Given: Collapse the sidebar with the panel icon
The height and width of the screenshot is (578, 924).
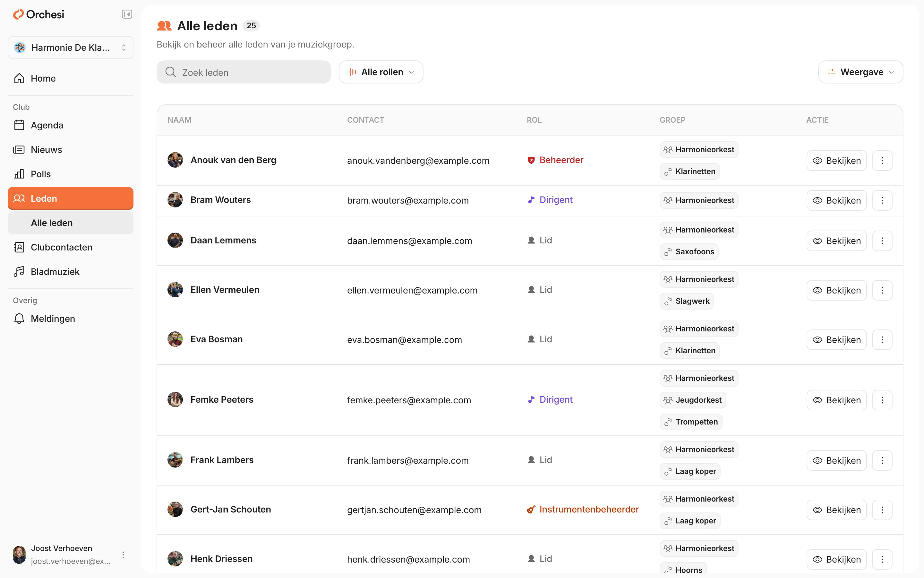Looking at the screenshot, I should click(x=127, y=14).
